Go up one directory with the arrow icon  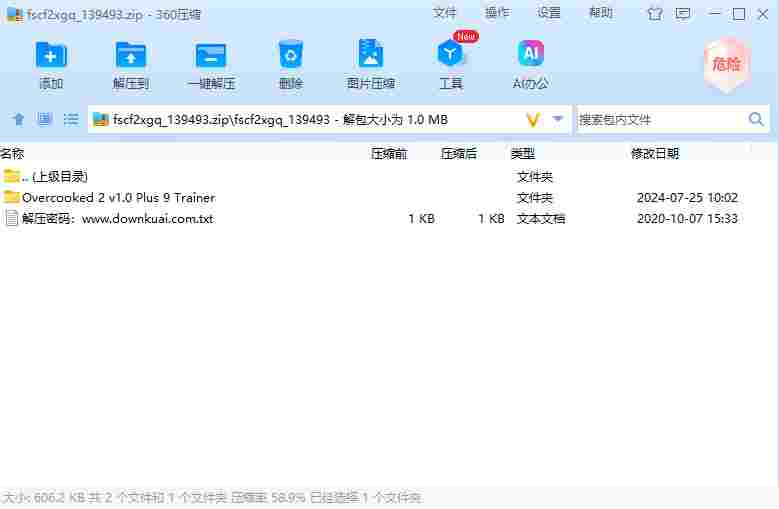coord(18,119)
